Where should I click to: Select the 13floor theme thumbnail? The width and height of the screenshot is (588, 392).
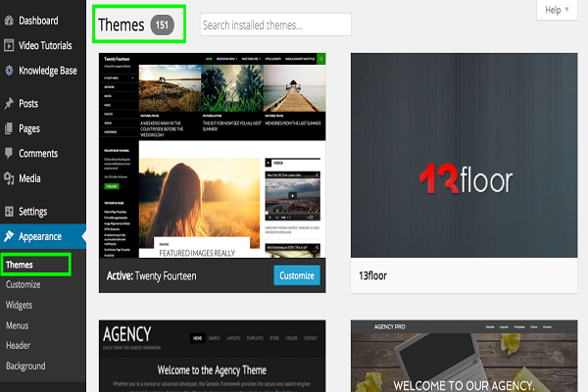(x=464, y=155)
